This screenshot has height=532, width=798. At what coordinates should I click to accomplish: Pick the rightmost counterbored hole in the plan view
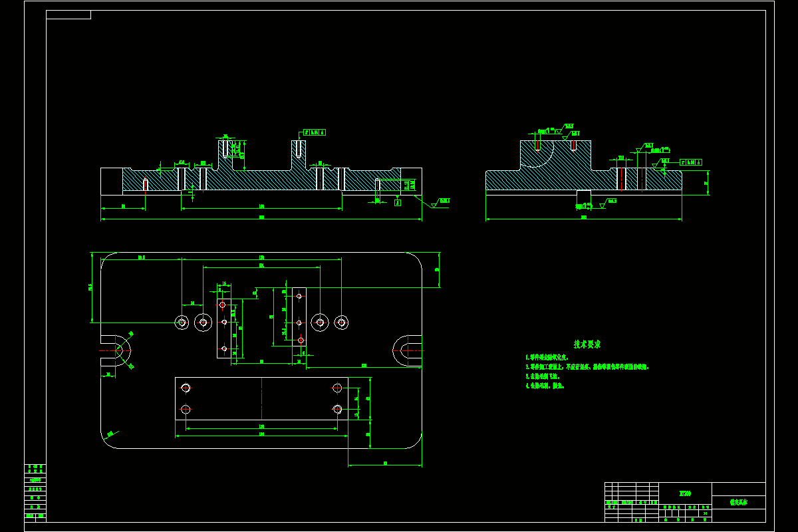(341, 323)
